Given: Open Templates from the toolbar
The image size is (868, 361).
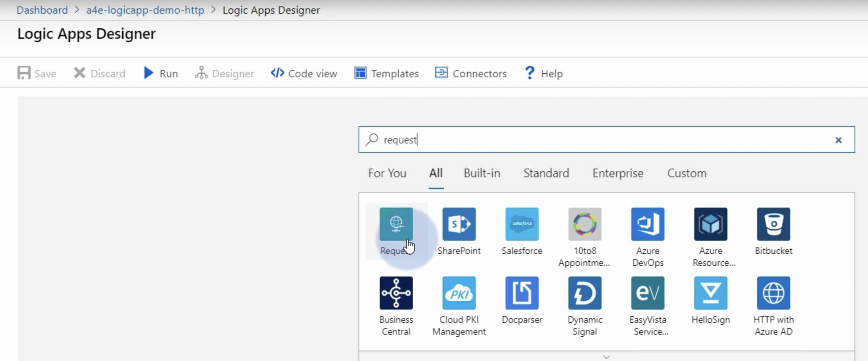Looking at the screenshot, I should click(x=387, y=73).
